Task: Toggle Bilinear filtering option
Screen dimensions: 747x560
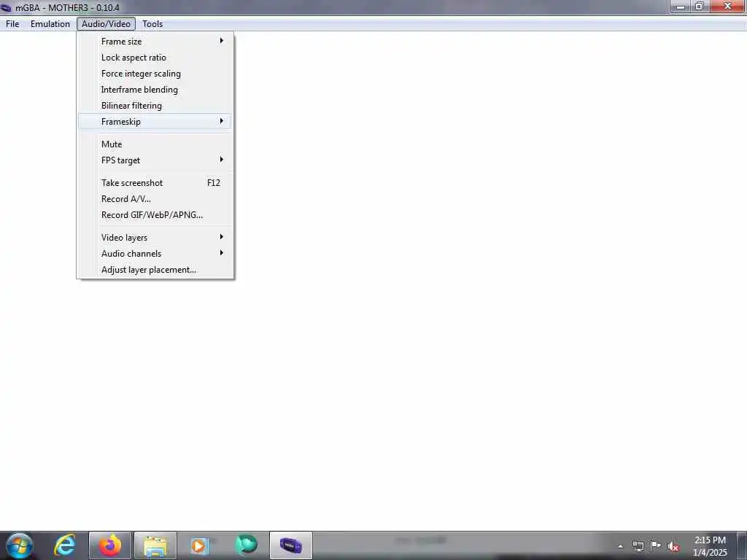Action: [x=155, y=106]
